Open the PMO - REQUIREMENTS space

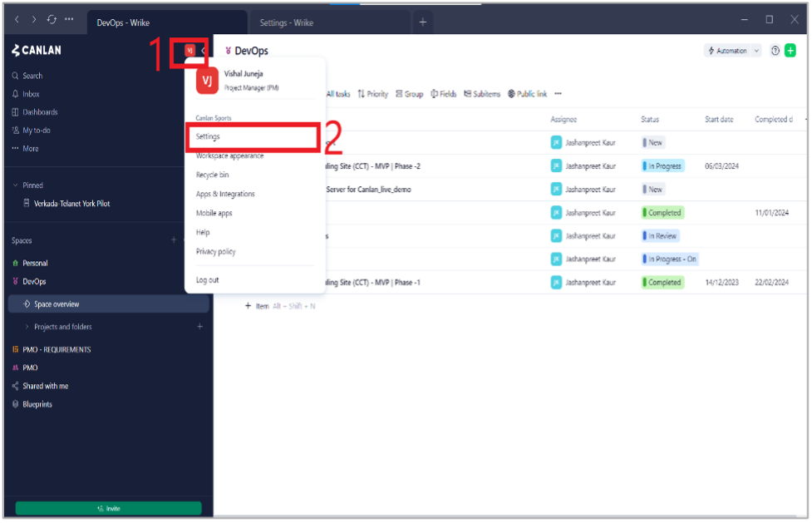pyautogui.click(x=52, y=350)
